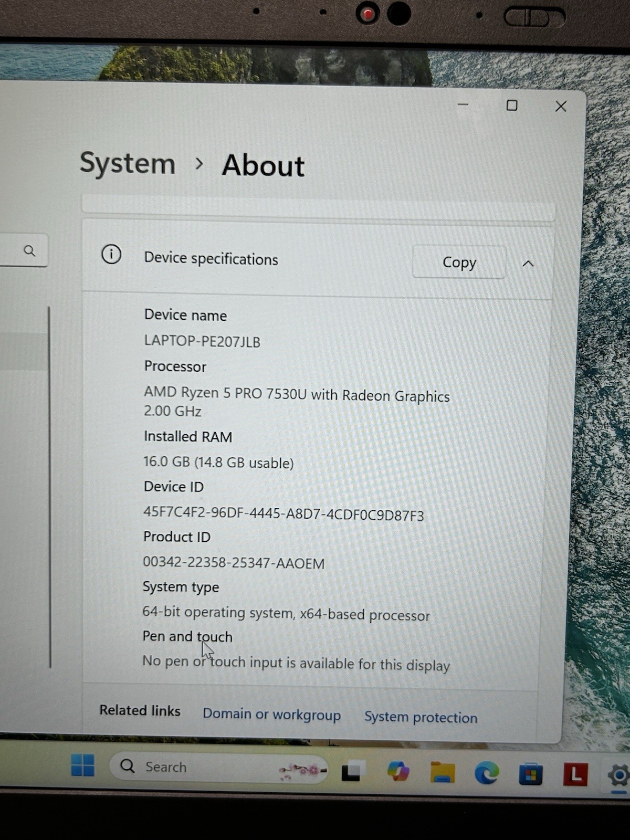Image resolution: width=630 pixels, height=840 pixels.
Task: Click the About page heading
Action: coord(263,166)
